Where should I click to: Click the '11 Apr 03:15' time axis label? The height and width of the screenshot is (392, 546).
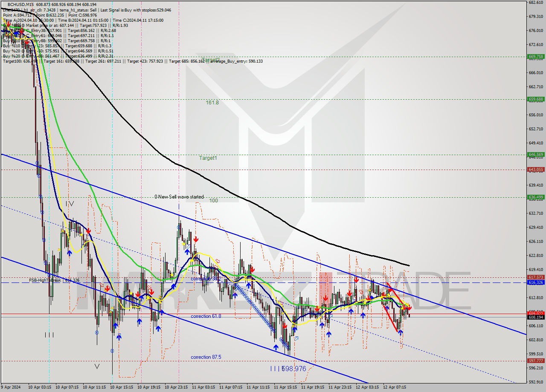pos(203,387)
